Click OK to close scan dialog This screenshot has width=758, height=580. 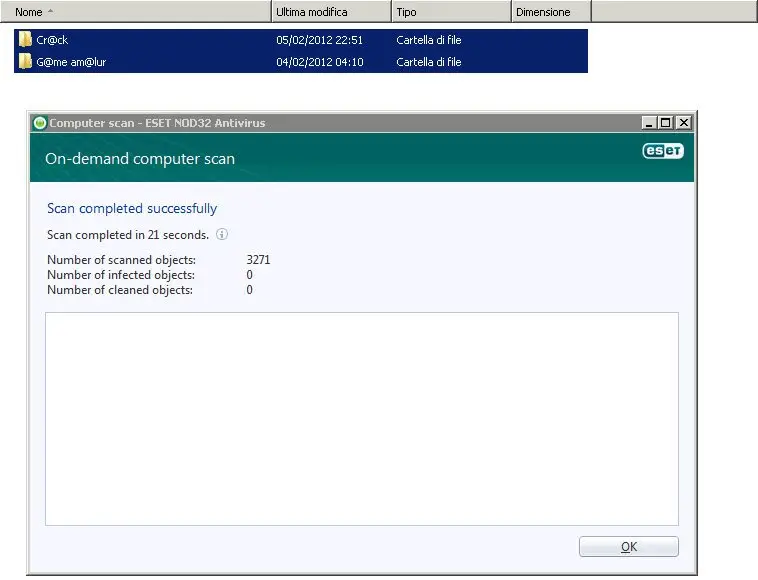[x=629, y=547]
